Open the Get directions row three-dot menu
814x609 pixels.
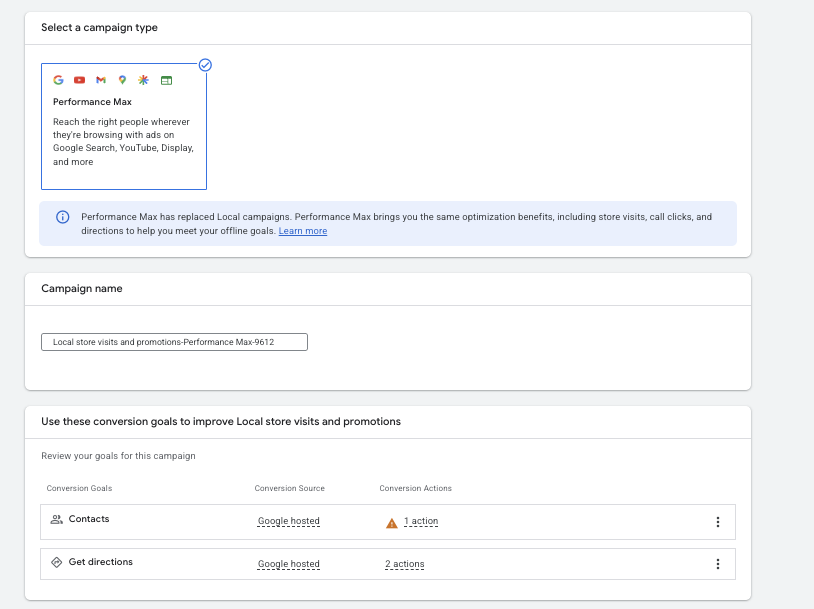pos(718,564)
